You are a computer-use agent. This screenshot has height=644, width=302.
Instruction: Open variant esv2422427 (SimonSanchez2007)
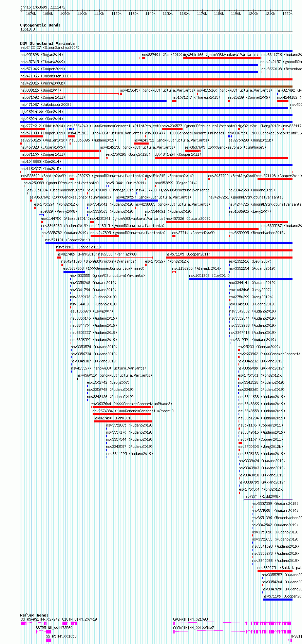[50, 48]
